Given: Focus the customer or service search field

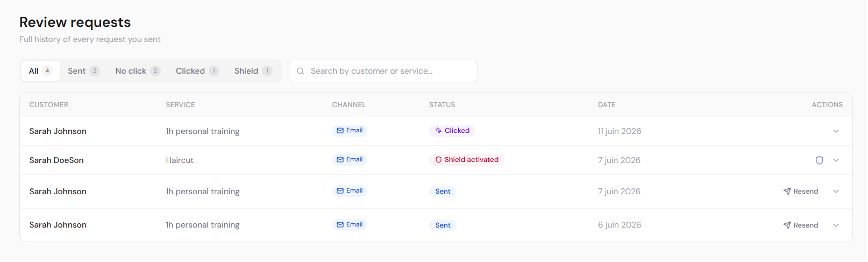Looking at the screenshot, I should (x=383, y=71).
